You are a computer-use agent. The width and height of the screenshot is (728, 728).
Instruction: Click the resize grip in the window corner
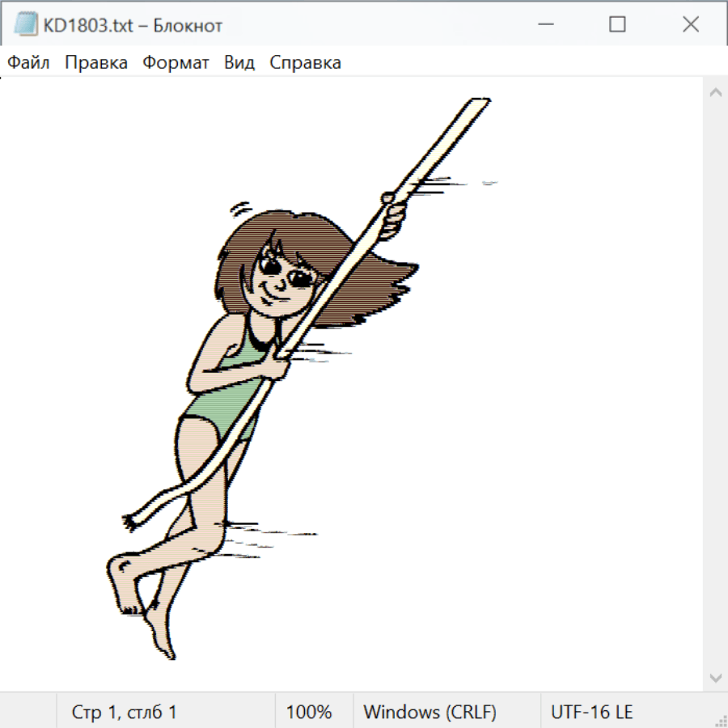pos(720,720)
